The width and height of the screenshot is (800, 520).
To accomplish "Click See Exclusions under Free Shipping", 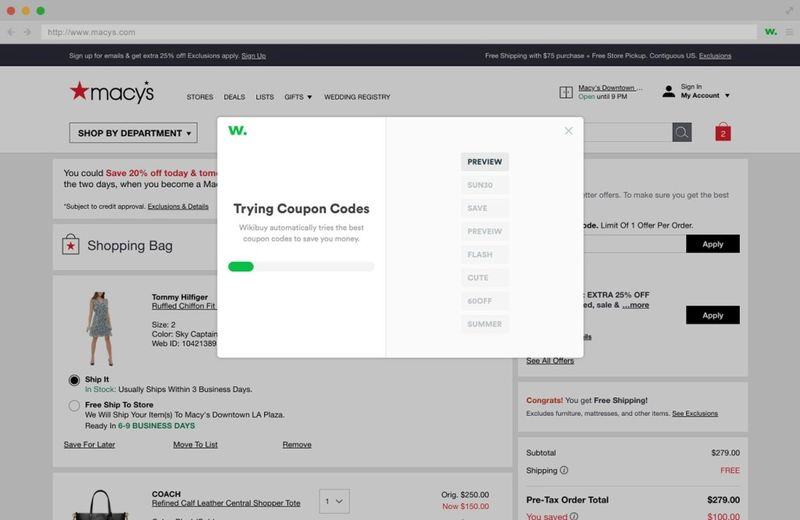I will coord(695,413).
